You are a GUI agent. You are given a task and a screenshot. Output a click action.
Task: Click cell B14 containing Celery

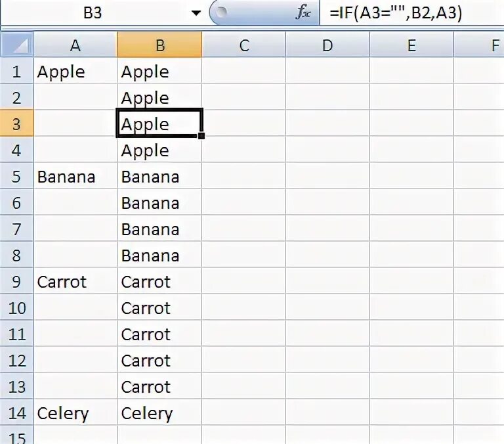[x=159, y=413]
